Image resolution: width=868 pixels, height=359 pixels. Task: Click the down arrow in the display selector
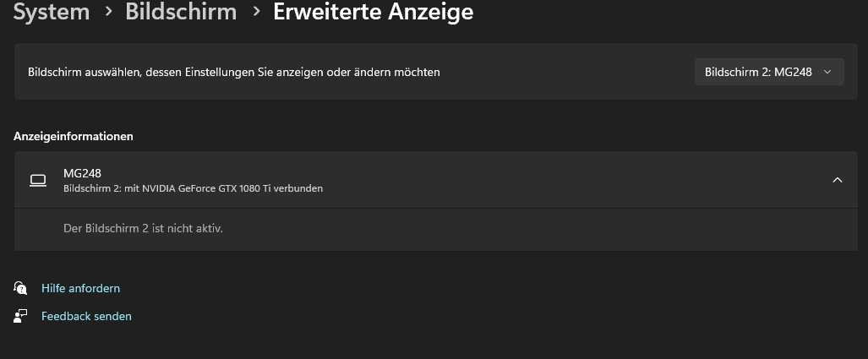(827, 73)
